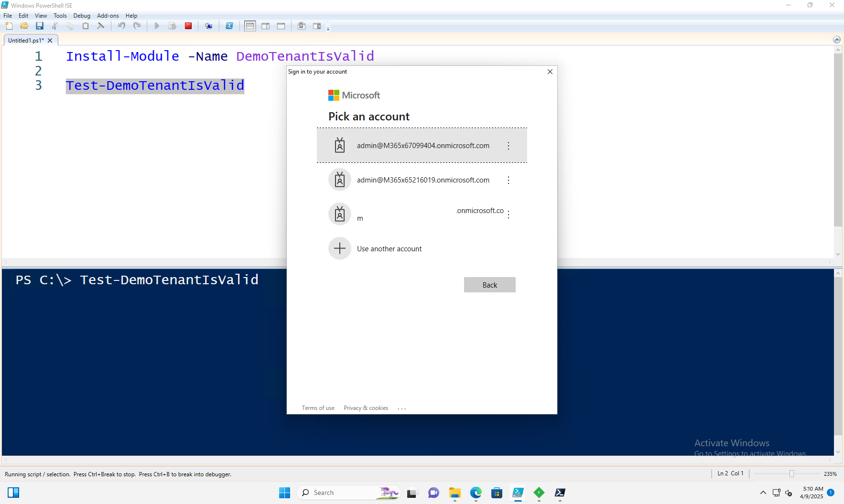Show the Command Add-on pane icon

click(317, 26)
